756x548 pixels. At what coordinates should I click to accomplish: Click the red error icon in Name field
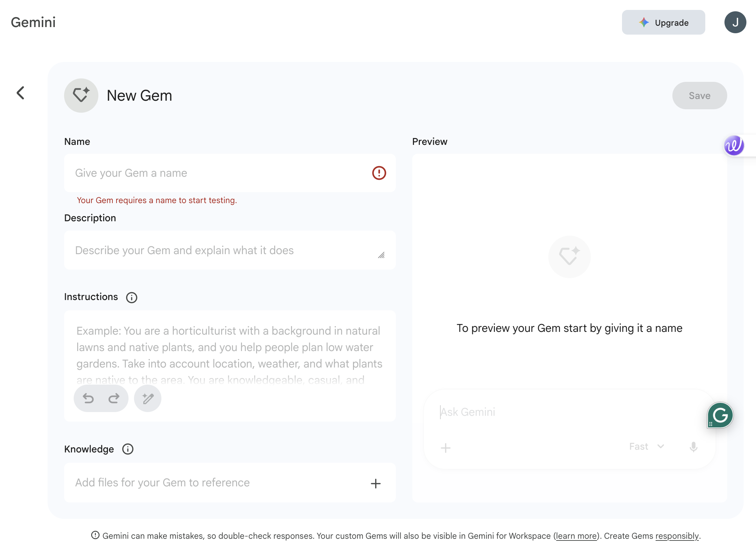pyautogui.click(x=379, y=173)
